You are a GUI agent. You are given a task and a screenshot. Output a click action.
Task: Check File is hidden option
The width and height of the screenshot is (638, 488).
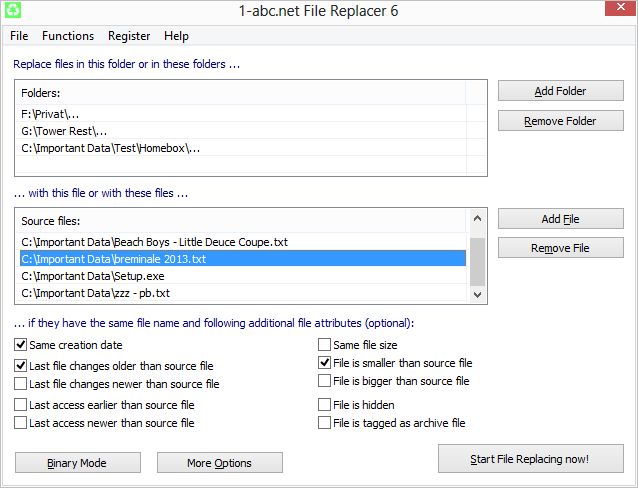point(325,405)
